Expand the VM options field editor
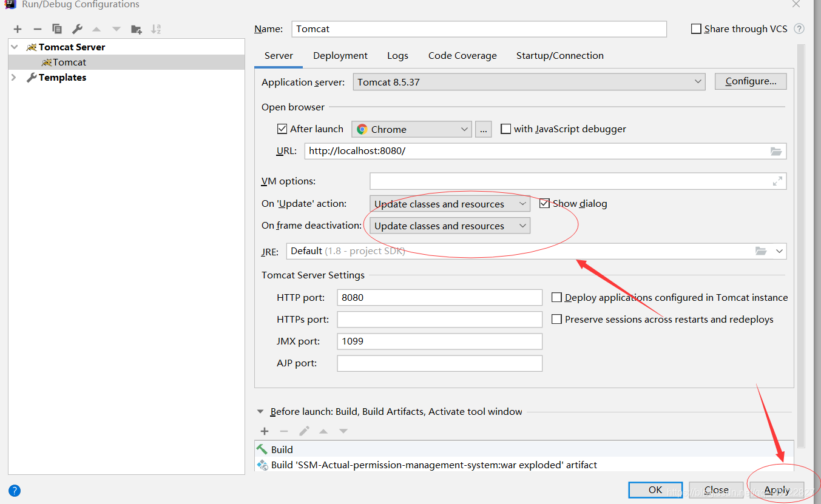 777,181
